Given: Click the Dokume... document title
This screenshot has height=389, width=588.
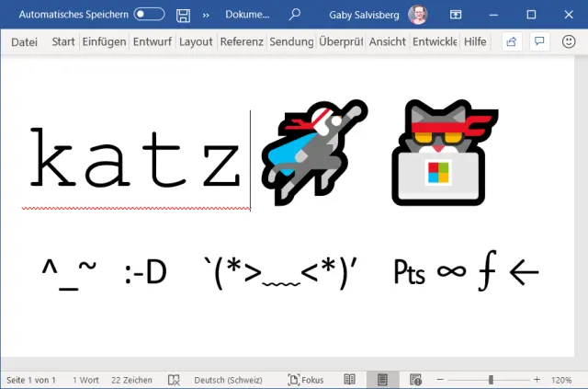Looking at the screenshot, I should click(x=247, y=15).
